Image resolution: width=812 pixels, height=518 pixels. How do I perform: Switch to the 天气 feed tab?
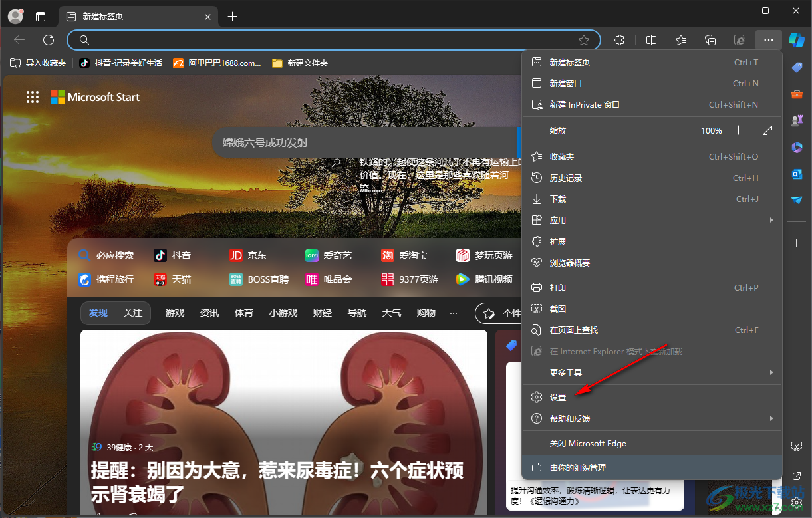392,313
